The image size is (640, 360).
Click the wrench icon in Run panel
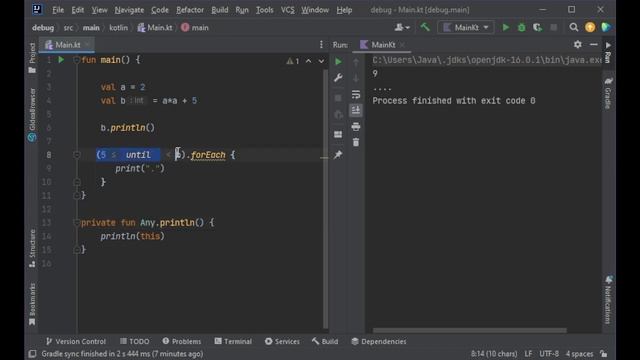pyautogui.click(x=338, y=78)
